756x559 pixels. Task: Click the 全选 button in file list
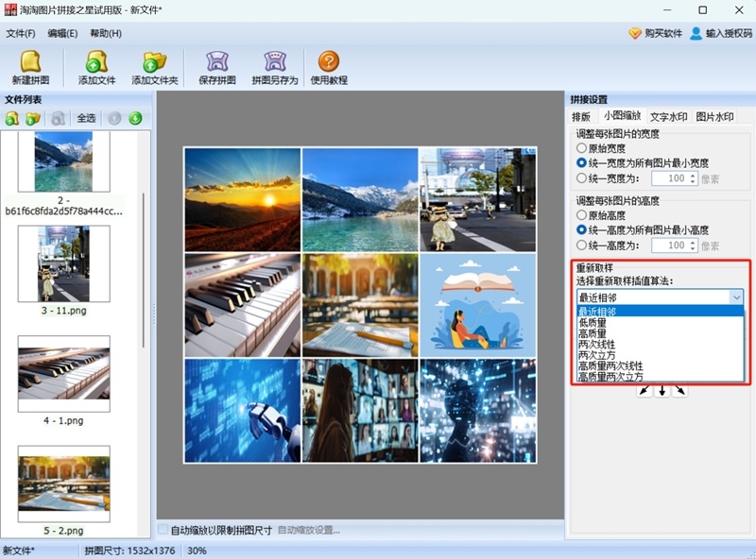(x=86, y=118)
